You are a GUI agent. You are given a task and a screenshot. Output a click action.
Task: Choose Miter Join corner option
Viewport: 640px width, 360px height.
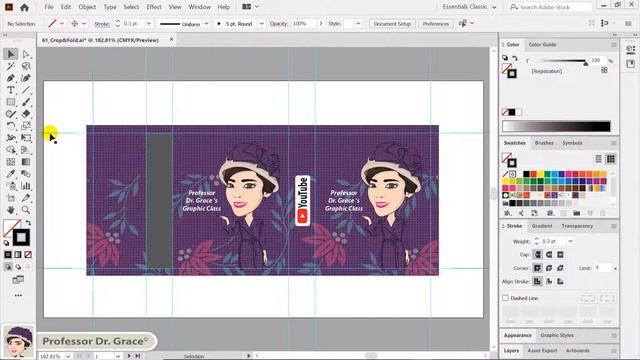[x=538, y=268]
